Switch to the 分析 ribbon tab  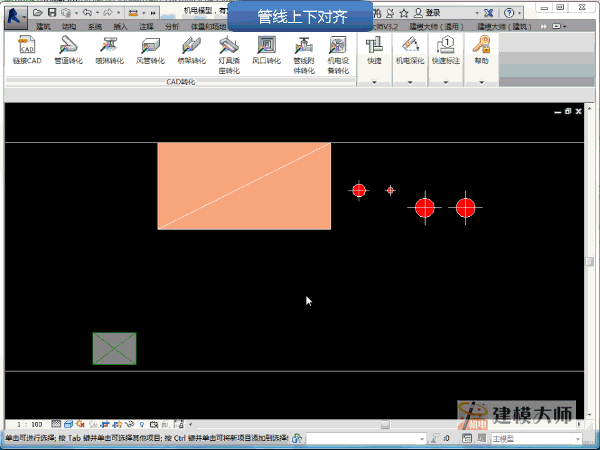click(x=172, y=26)
